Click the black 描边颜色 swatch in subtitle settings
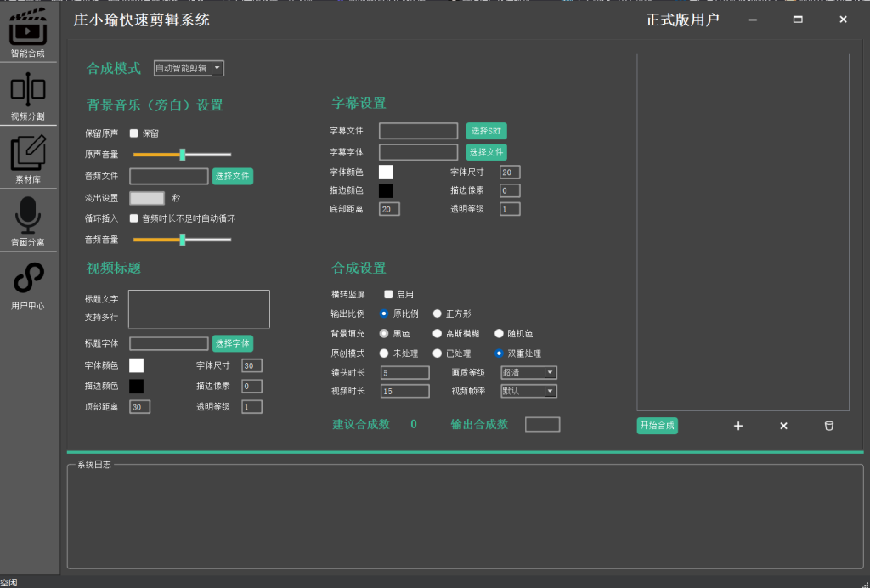Viewport: 870px width, 588px height. click(386, 190)
